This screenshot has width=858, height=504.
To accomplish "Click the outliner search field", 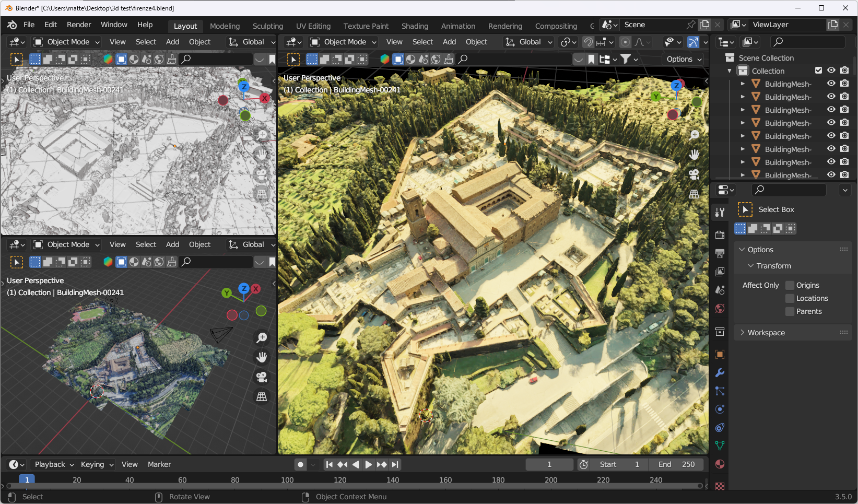I will coord(808,42).
